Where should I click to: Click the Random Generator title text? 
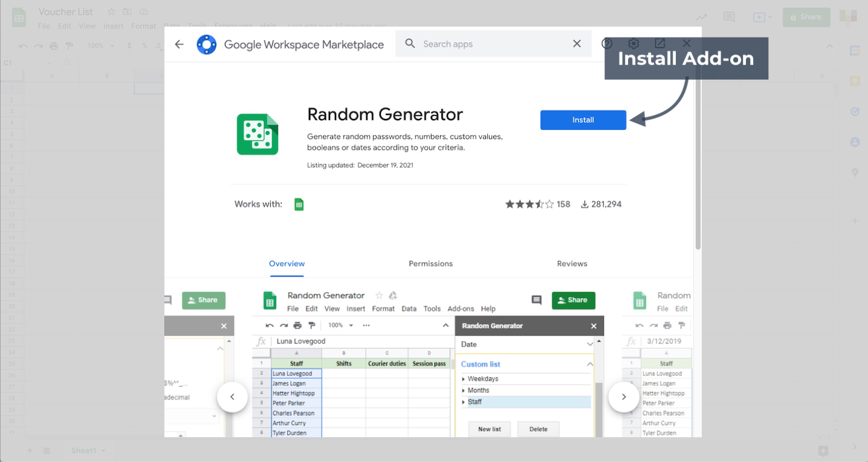[x=385, y=114]
